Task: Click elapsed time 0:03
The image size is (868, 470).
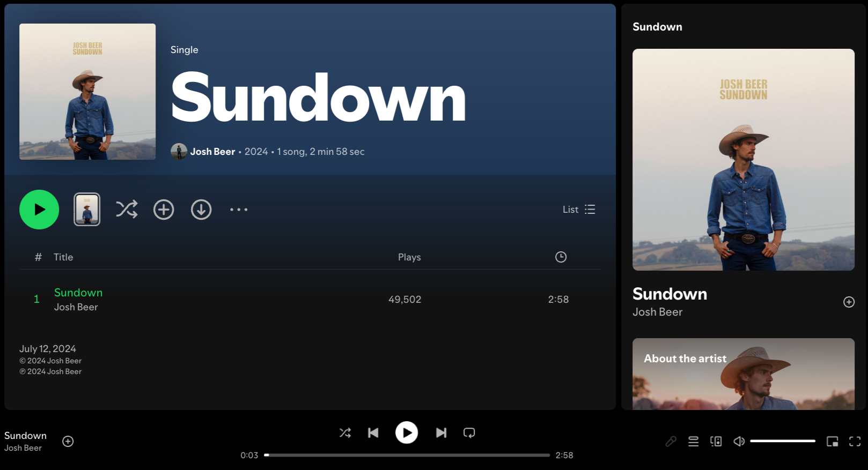Action: (x=249, y=455)
